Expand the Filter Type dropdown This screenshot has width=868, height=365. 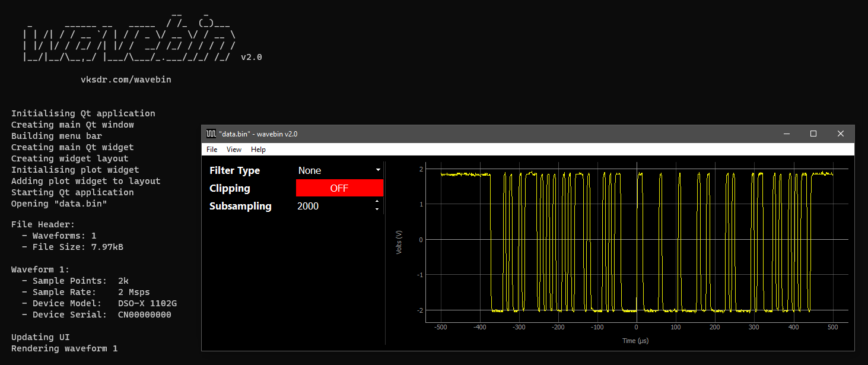point(339,170)
